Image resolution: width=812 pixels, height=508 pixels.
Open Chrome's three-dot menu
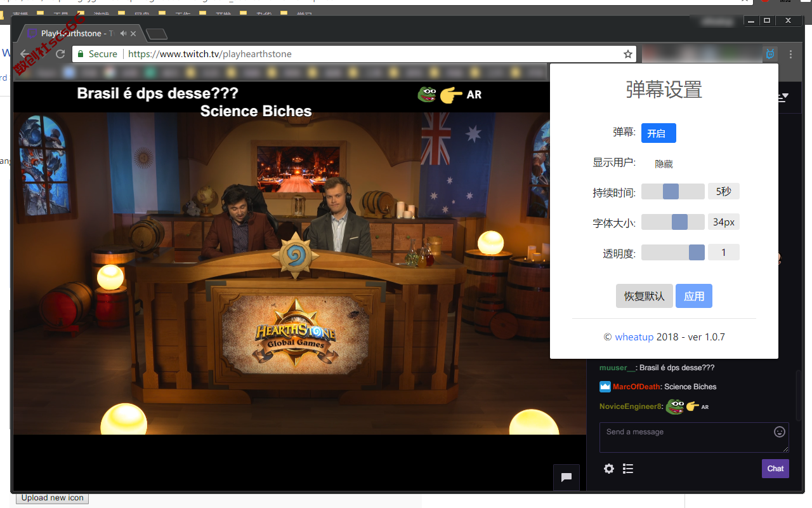coord(790,54)
